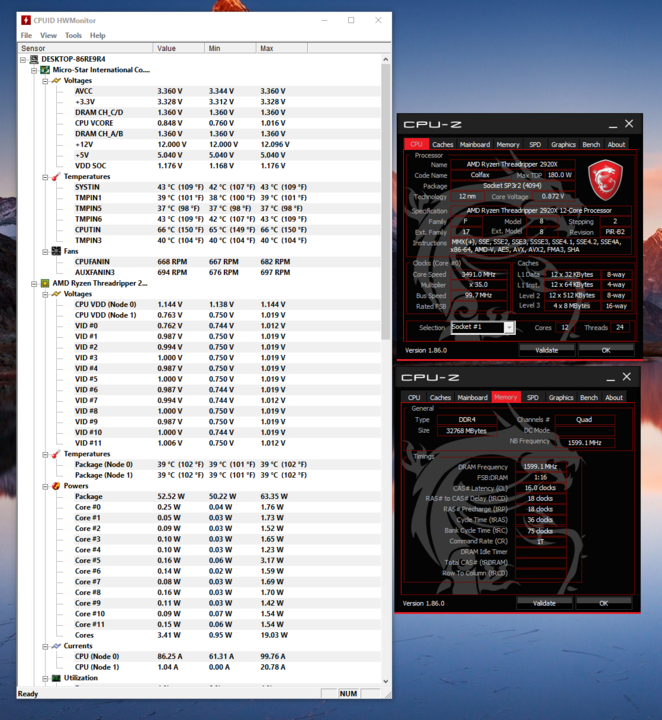This screenshot has width=662, height=720.
Task: Switch to SPD tab in upper CPU-Z window
Action: pyautogui.click(x=535, y=144)
